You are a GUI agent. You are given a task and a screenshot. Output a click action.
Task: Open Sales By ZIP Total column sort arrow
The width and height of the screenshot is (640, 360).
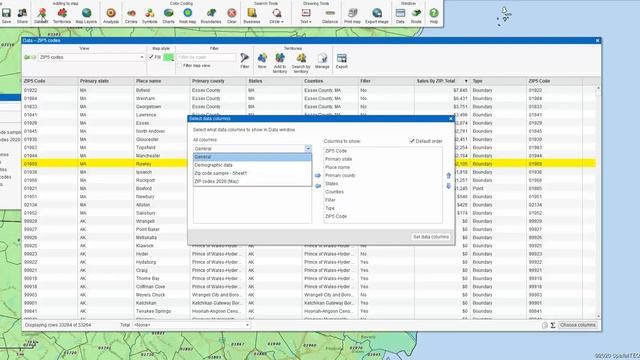[466, 81]
